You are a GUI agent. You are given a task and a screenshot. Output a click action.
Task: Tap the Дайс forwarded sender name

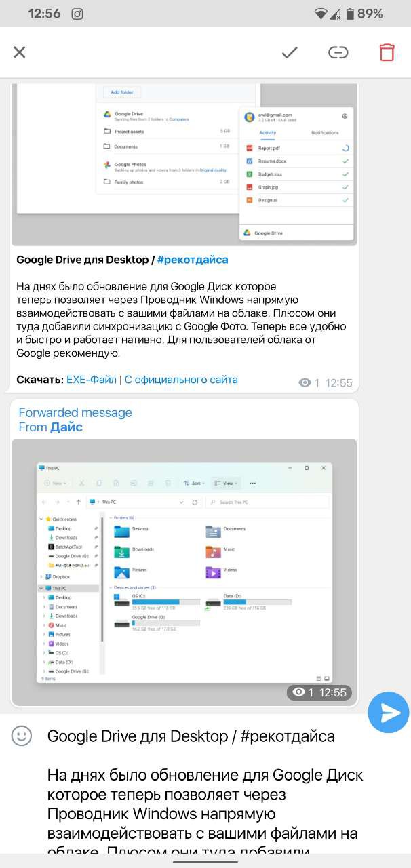point(66,427)
